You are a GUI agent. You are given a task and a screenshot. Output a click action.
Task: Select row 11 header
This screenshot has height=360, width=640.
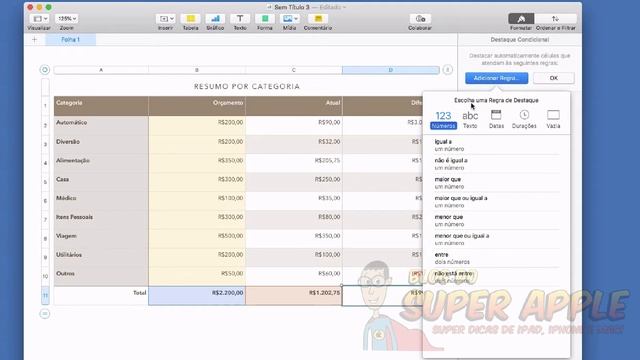tap(45, 295)
